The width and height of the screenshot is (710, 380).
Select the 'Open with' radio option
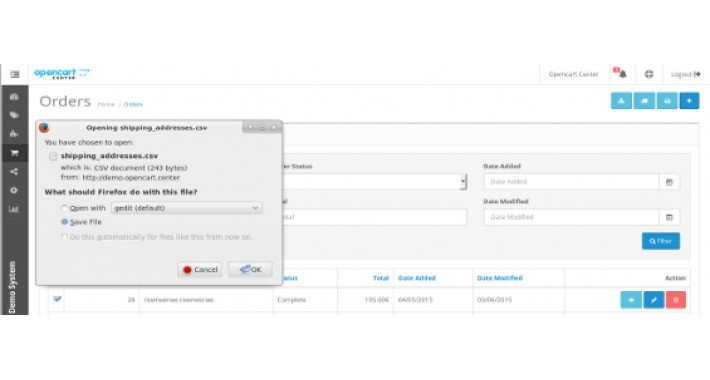[x=64, y=208]
